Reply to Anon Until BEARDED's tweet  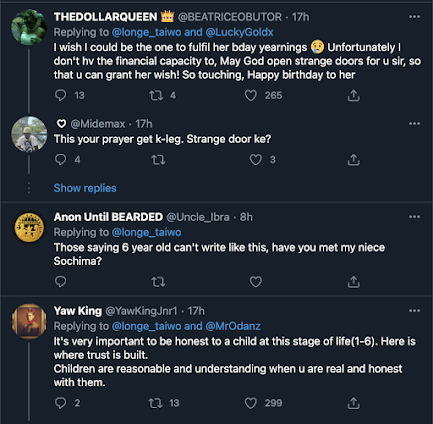pyautogui.click(x=60, y=282)
